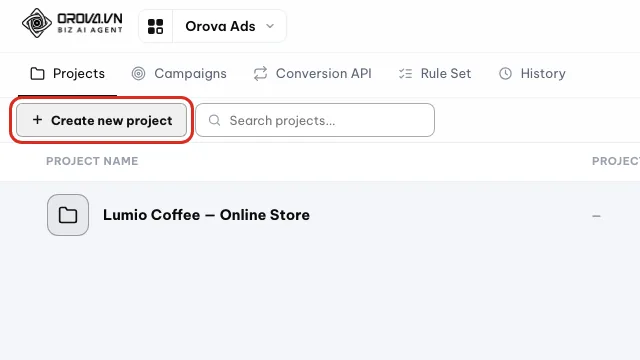Open the apps grid icon
This screenshot has width=640, height=360.
click(156, 26)
